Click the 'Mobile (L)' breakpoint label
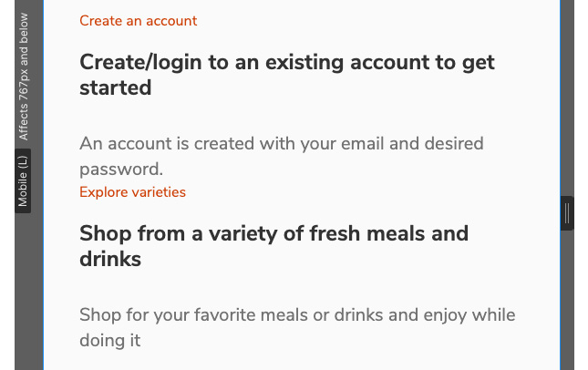The image size is (588, 370). (x=23, y=181)
